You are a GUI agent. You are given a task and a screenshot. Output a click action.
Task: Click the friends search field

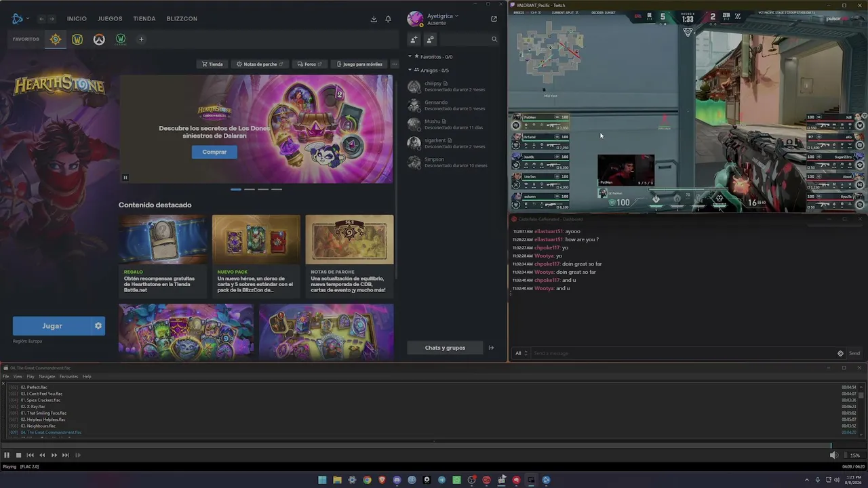tap(469, 39)
